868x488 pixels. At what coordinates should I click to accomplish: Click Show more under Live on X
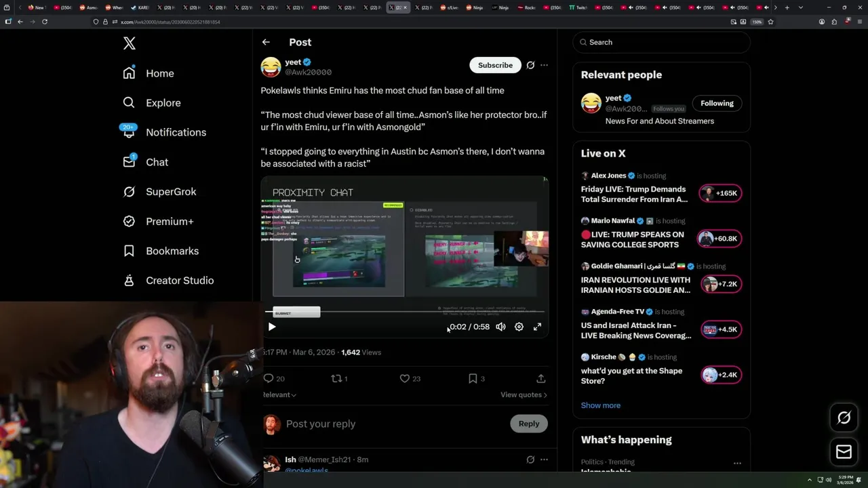tap(601, 405)
